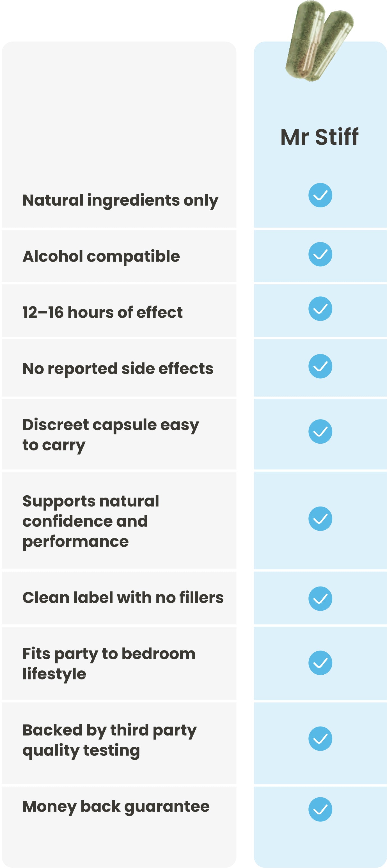This screenshot has height=868, width=387.
Task: Click checkmark for Fits party to bedroom lifestyle
Action: tap(320, 663)
